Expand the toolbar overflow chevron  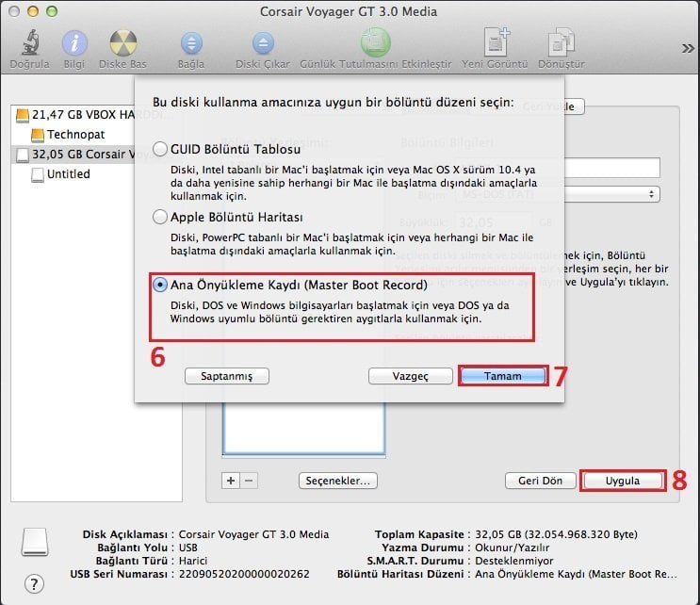(x=688, y=48)
